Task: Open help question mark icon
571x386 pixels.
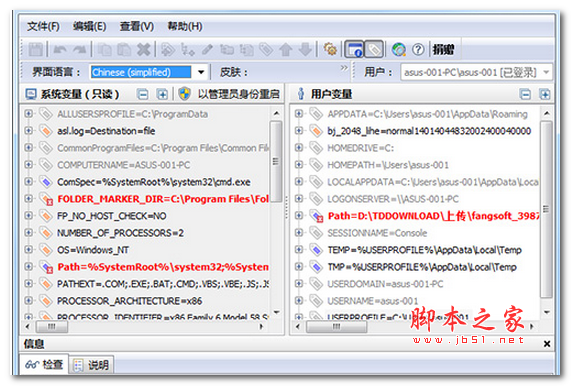Action: tap(418, 49)
